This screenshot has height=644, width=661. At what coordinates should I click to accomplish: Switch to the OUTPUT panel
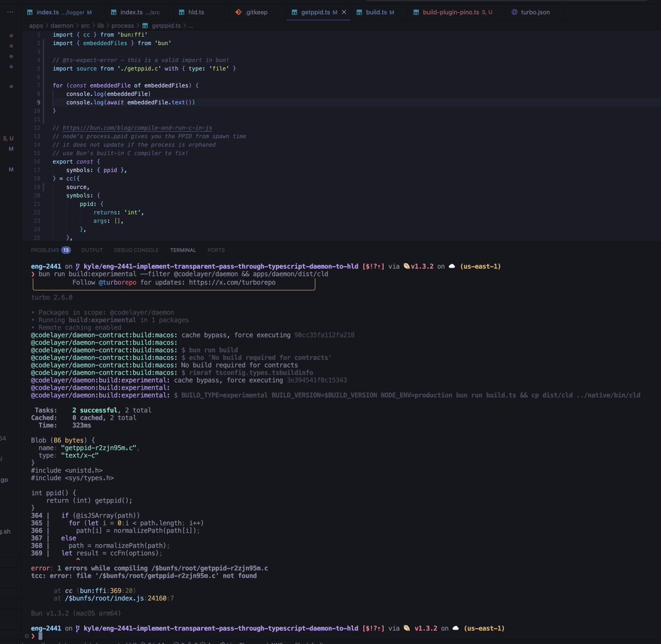[92, 250]
